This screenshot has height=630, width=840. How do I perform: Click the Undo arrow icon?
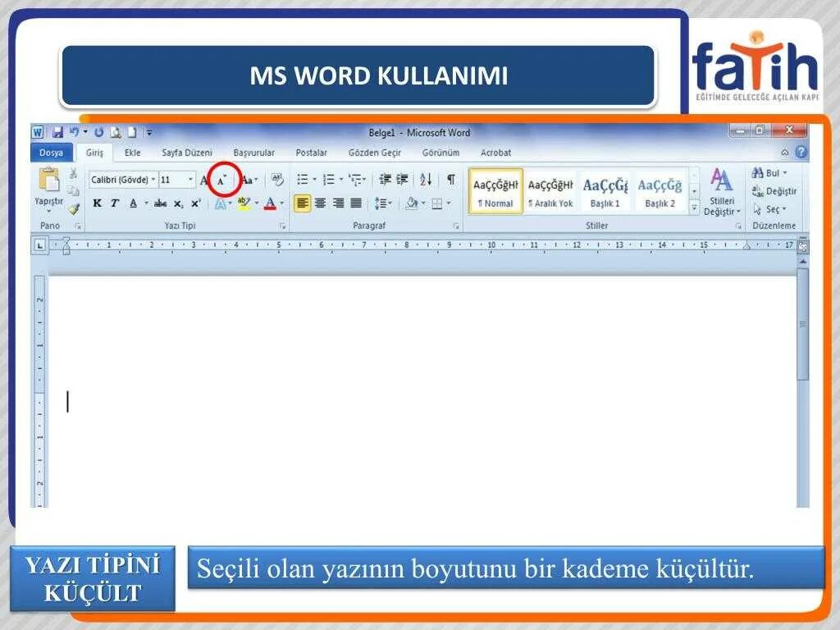[x=75, y=132]
